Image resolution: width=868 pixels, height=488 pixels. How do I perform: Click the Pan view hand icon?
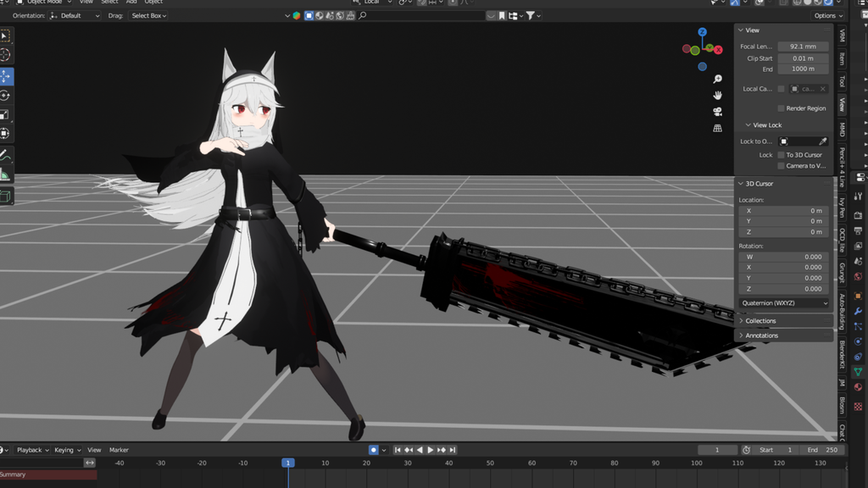(x=717, y=95)
